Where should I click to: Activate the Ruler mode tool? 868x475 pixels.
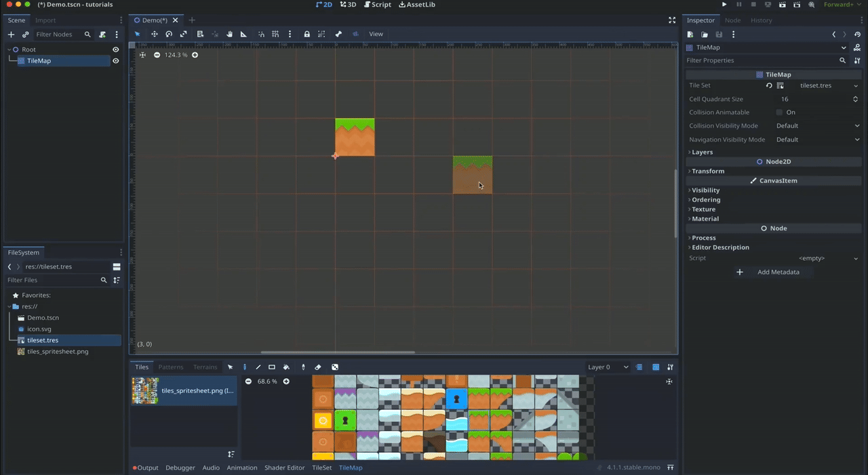coord(243,34)
